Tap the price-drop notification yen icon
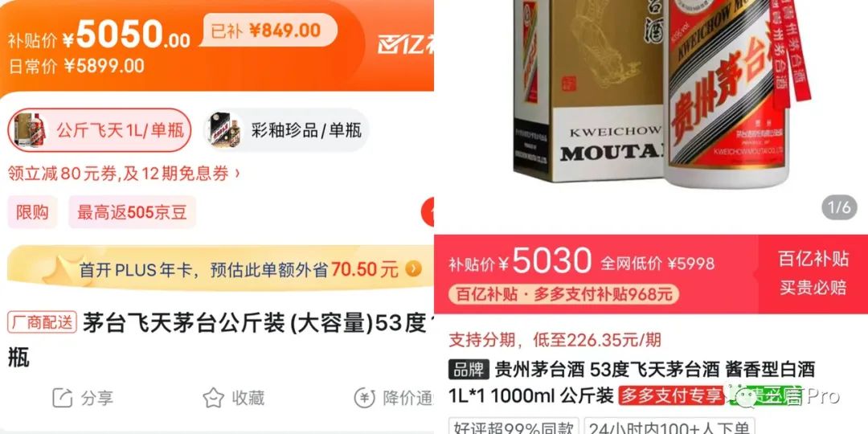 (365, 398)
